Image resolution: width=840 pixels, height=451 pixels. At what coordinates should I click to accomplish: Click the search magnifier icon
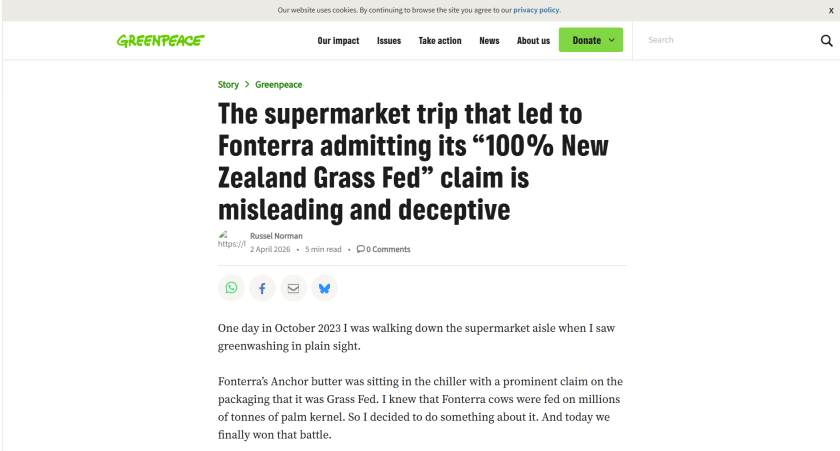pyautogui.click(x=826, y=41)
